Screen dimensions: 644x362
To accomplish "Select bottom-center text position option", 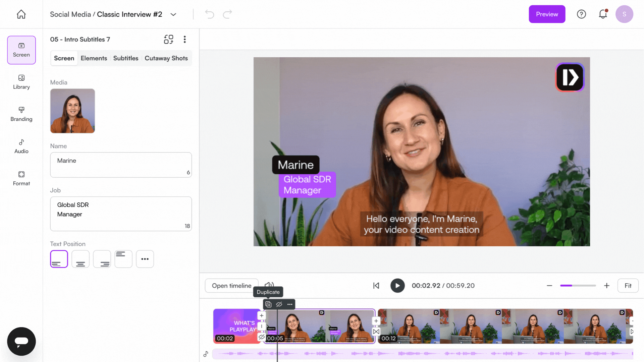I will tap(80, 259).
